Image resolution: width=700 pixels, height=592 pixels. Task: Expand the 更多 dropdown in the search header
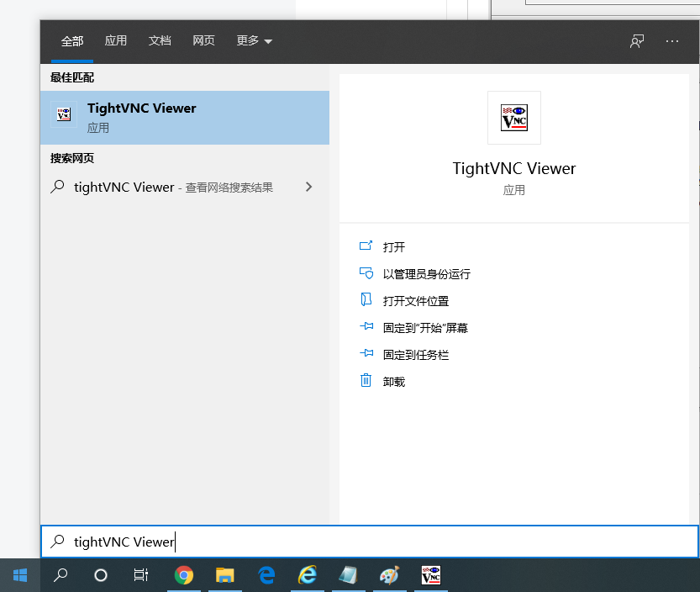pyautogui.click(x=254, y=40)
